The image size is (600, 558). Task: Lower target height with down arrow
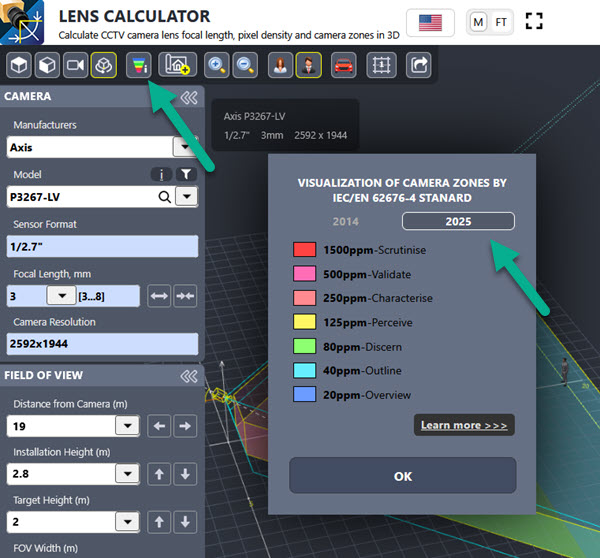point(185,522)
